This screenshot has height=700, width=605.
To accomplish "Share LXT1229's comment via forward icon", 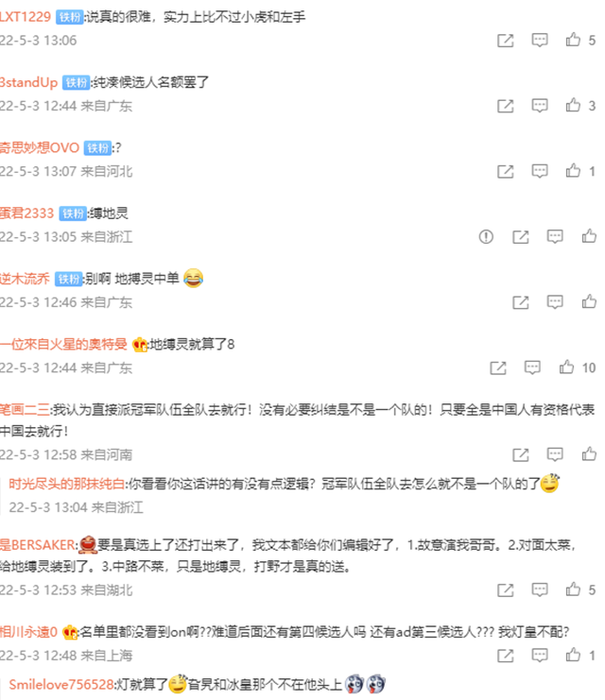I will click(506, 41).
